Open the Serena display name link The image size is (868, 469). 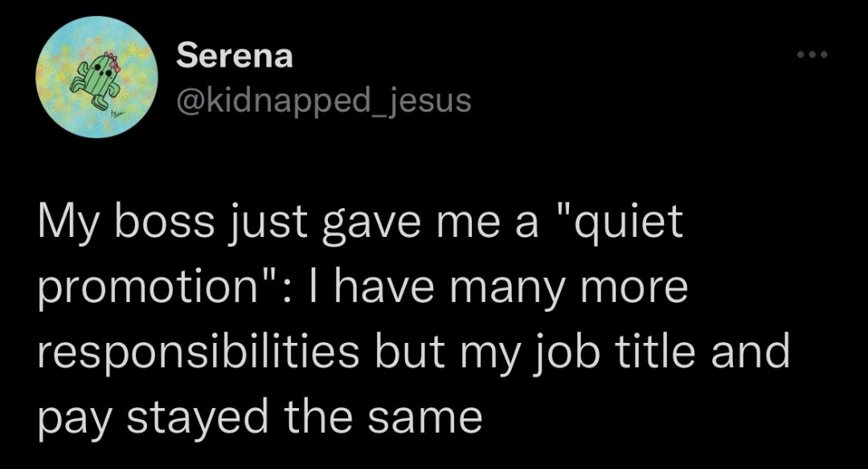235,56
